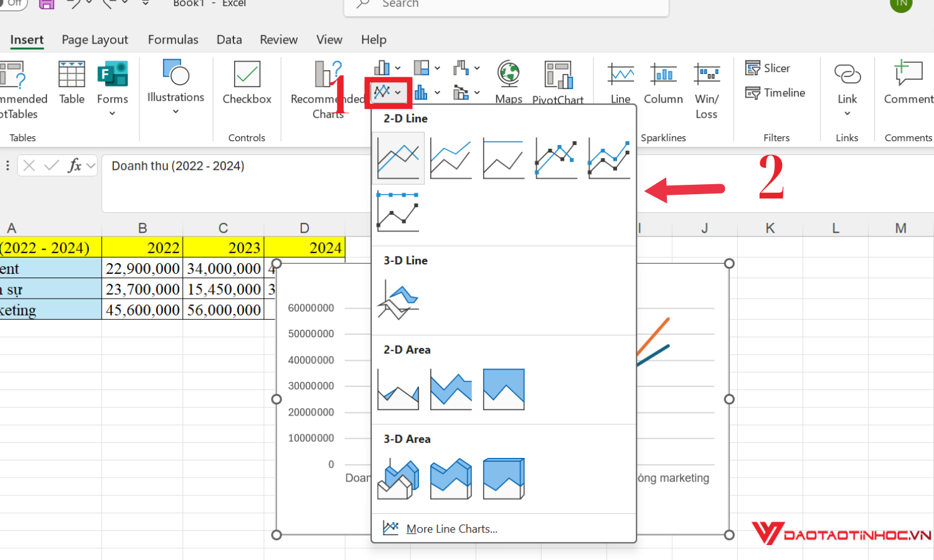The image size is (934, 560).
Task: Click the chart axis label 60000000
Action: (311, 308)
